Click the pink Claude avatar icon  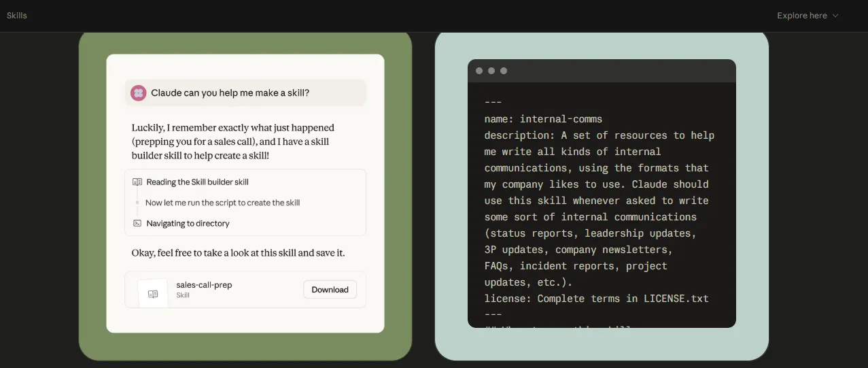coord(139,93)
